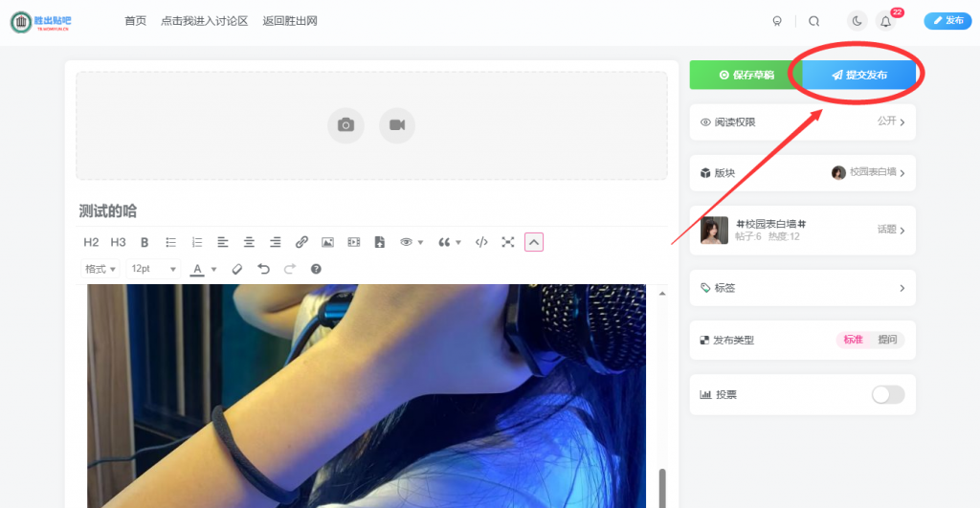Toggle dark mode moon icon
This screenshot has height=508, width=980.
click(857, 21)
